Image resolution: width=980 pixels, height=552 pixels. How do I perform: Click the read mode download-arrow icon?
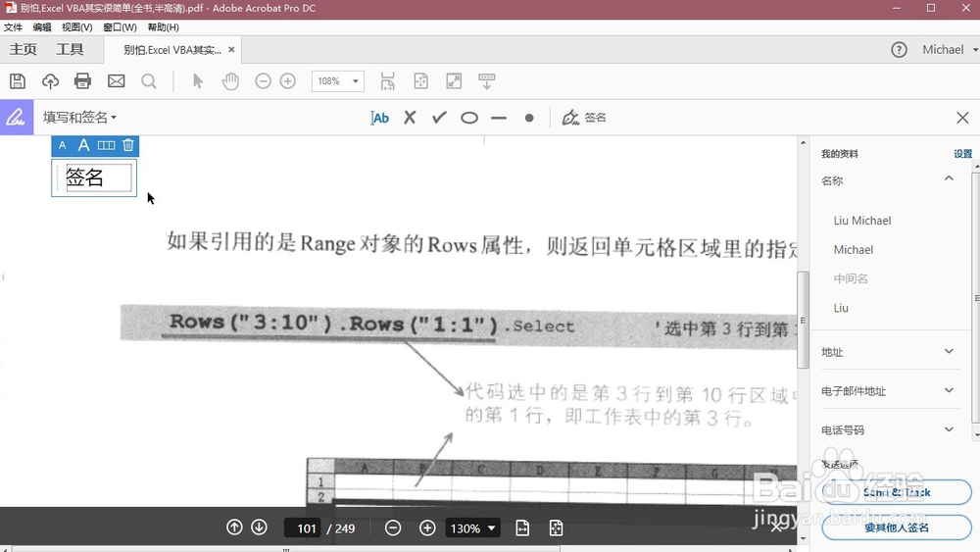click(x=486, y=81)
